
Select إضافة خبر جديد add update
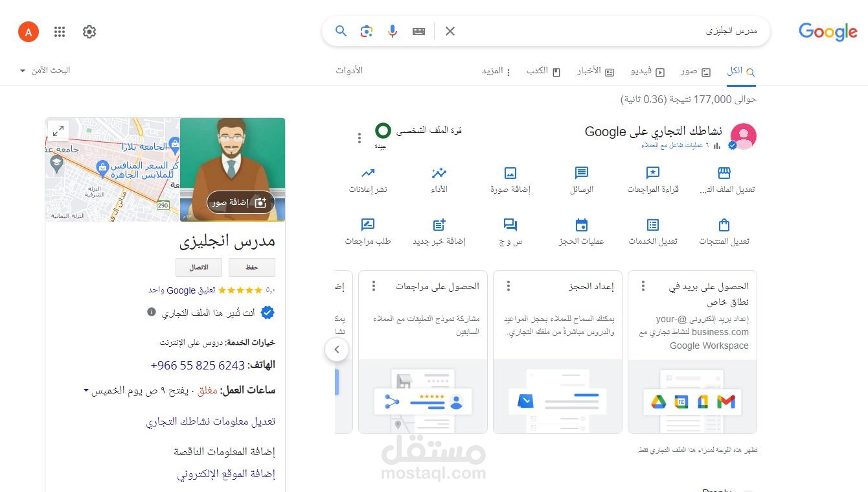pyautogui.click(x=439, y=232)
